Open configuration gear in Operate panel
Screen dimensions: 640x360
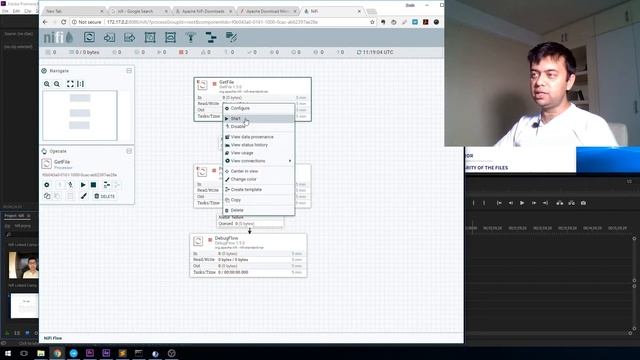(x=47, y=185)
